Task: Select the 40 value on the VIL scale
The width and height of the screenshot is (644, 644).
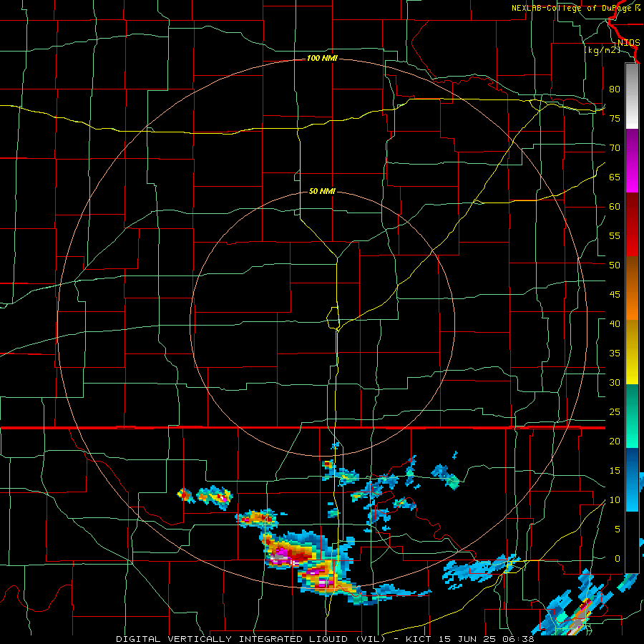Action: 615,324
